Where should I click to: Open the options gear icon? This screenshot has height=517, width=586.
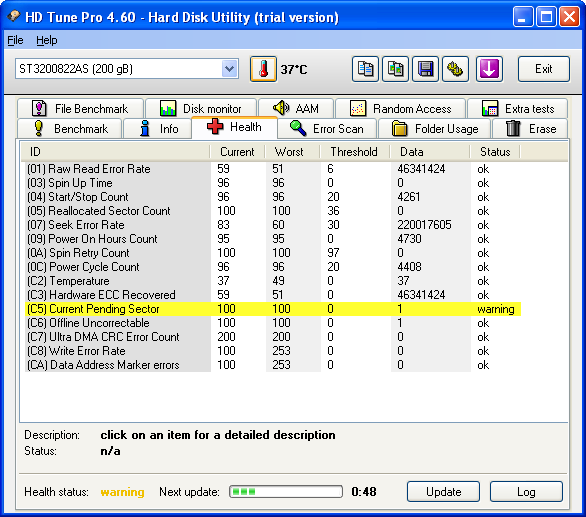click(x=455, y=69)
